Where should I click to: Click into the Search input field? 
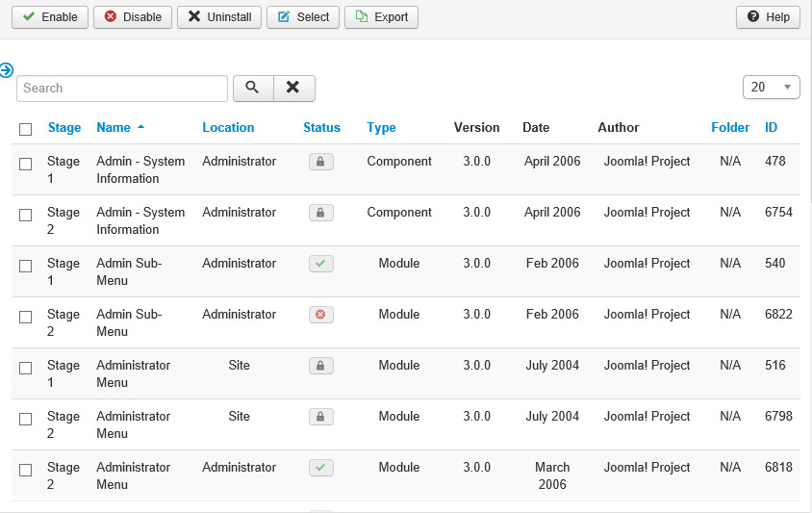(x=122, y=88)
